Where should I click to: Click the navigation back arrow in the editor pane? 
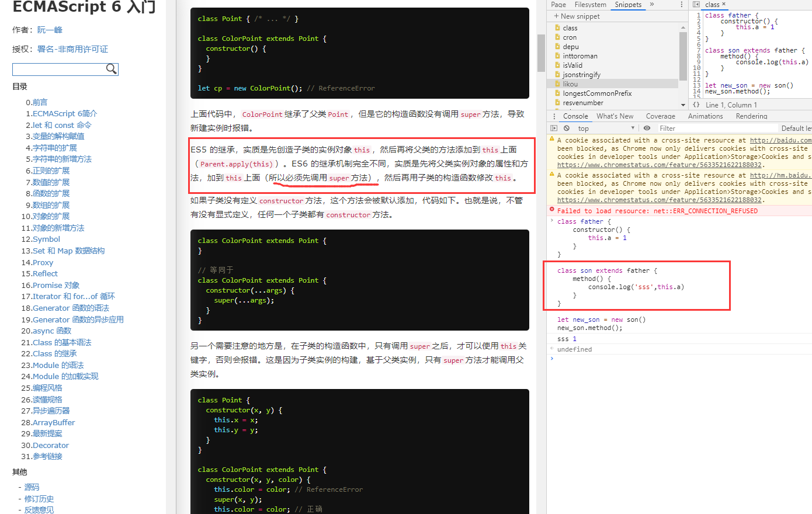(696, 5)
